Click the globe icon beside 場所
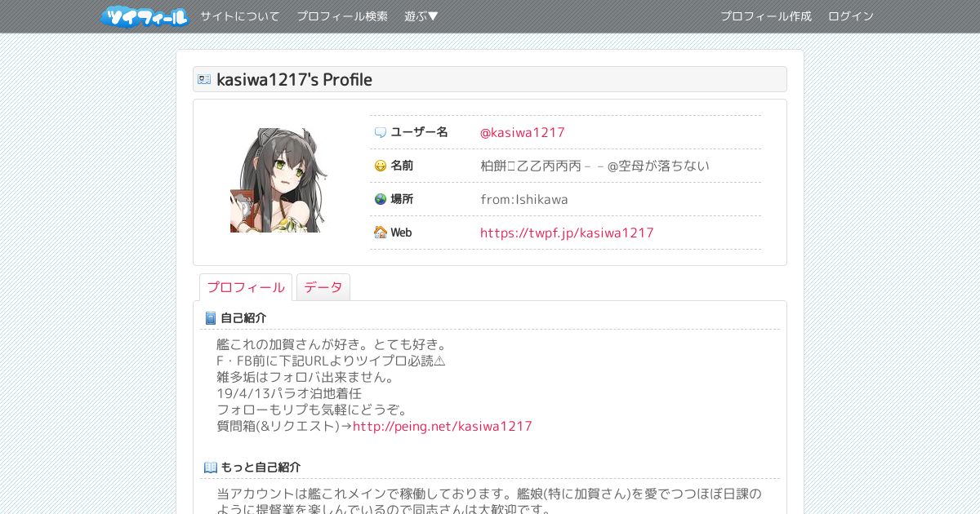Screen dimensions: 980x514 pyautogui.click(x=381, y=199)
